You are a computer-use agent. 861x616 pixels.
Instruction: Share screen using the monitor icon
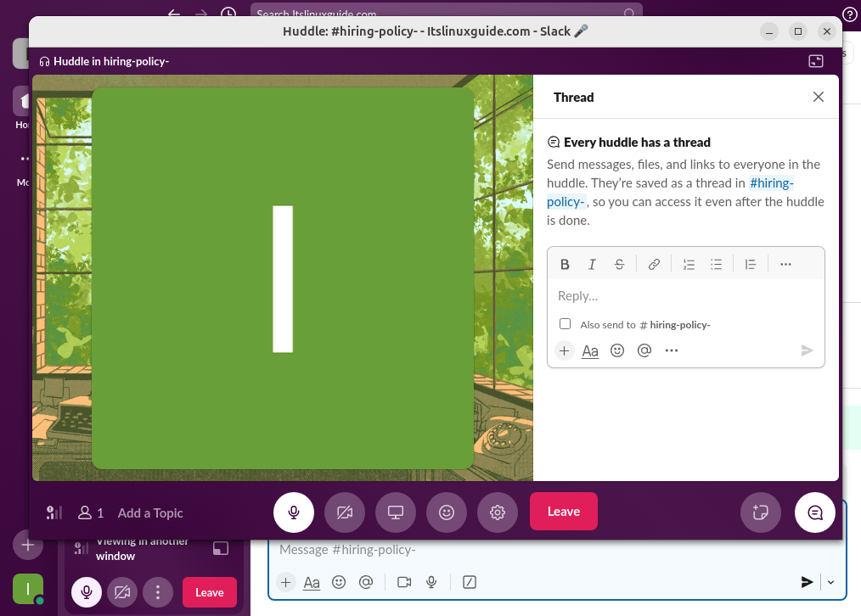coord(396,512)
